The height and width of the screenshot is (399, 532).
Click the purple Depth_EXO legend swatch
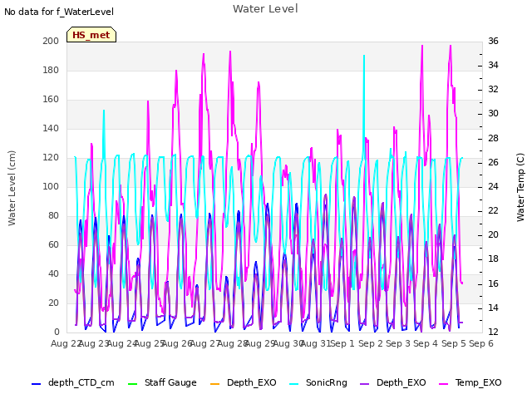click(364, 384)
